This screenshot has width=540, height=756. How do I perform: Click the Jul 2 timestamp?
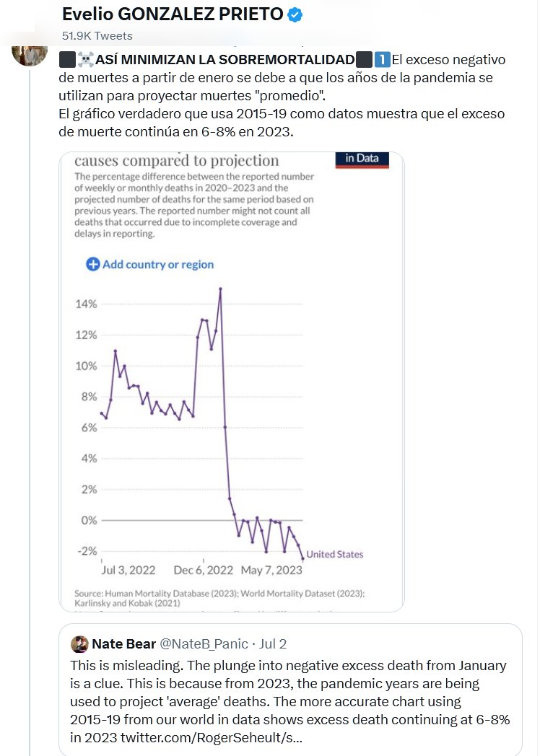pos(273,643)
